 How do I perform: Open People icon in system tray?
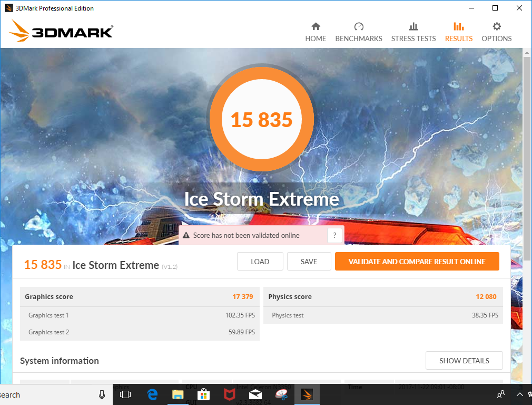(x=501, y=394)
